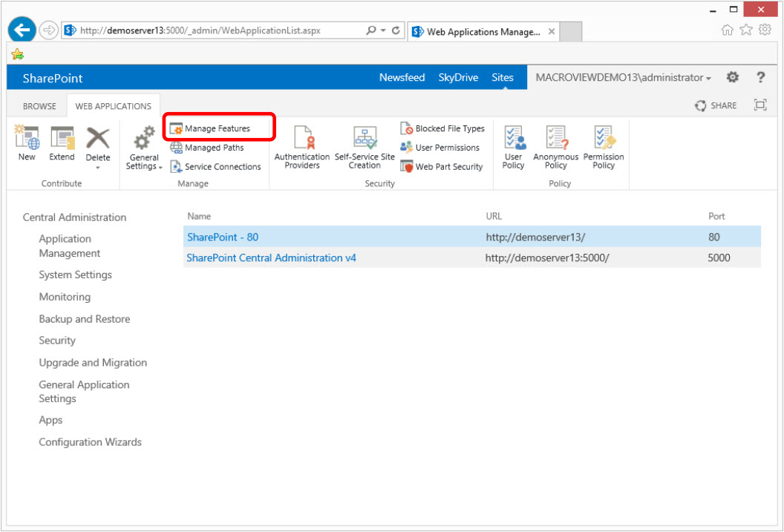Open the SharePoint - 80 web application link
Screen dimensions: 784x532
point(223,237)
